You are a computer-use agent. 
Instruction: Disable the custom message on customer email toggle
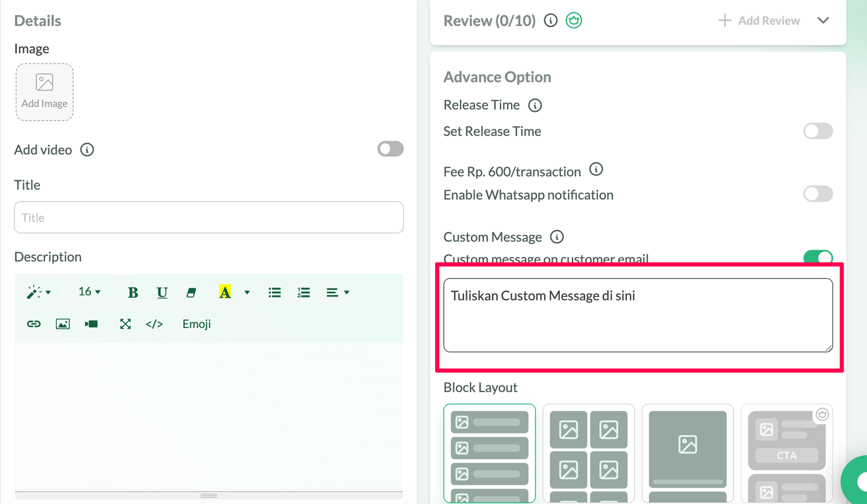tap(818, 257)
